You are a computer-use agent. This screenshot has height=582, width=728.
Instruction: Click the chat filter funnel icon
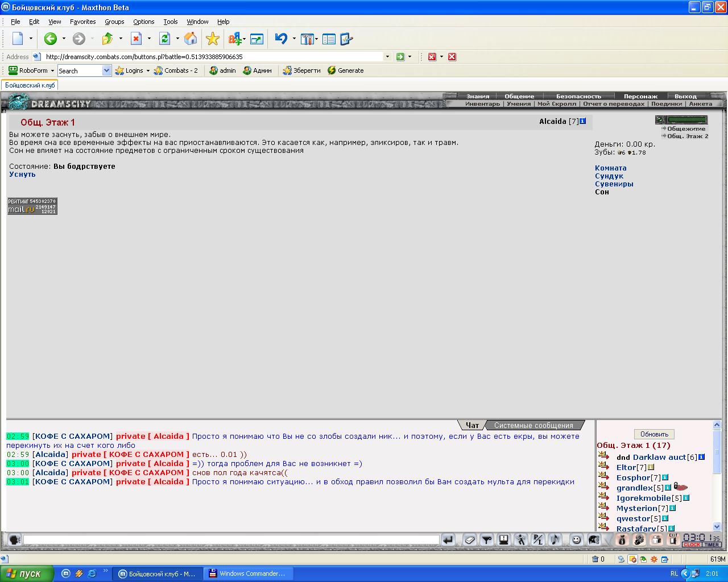click(487, 540)
